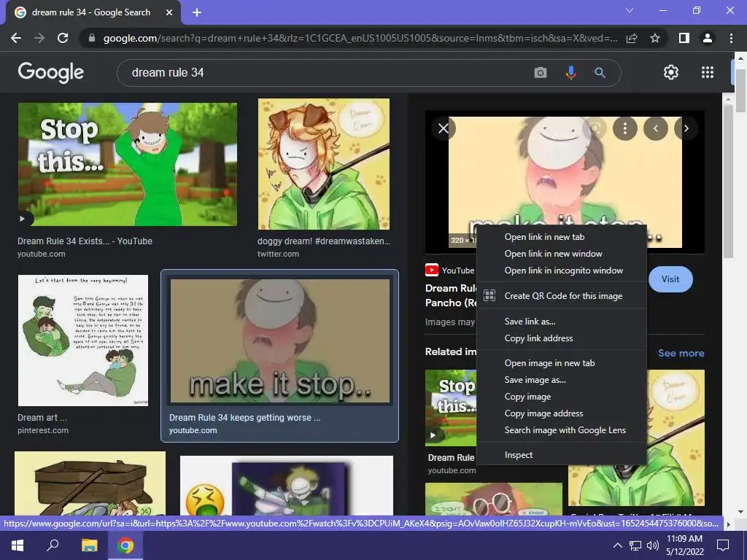Click the share page icon in address bar

pos(632,38)
